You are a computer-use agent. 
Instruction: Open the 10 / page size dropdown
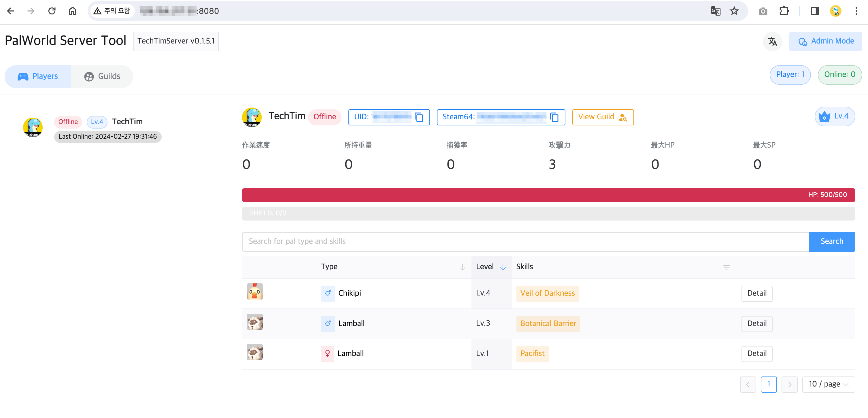coord(828,384)
